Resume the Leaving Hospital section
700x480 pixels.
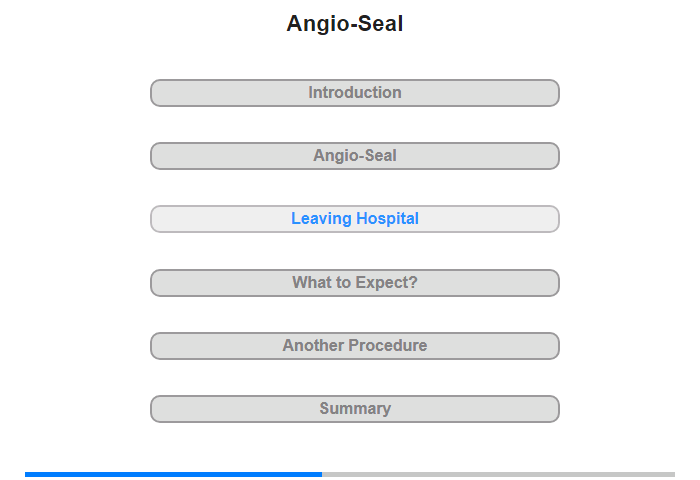pos(354,219)
